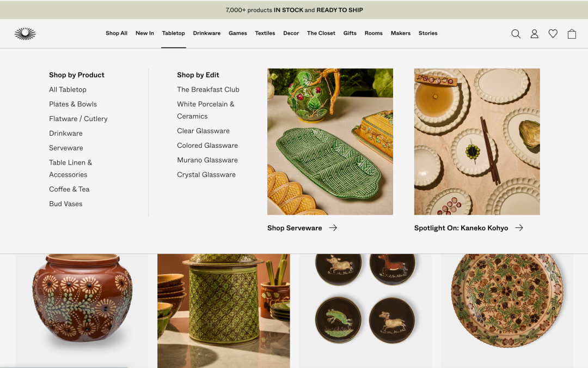Select Murano Glassware under Shop by Edit
The width and height of the screenshot is (588, 368).
207,160
